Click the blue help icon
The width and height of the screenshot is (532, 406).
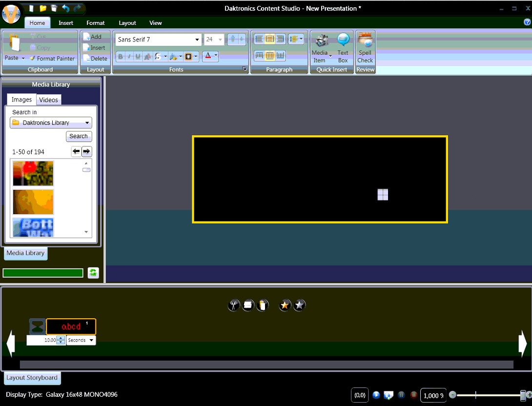[527, 22]
